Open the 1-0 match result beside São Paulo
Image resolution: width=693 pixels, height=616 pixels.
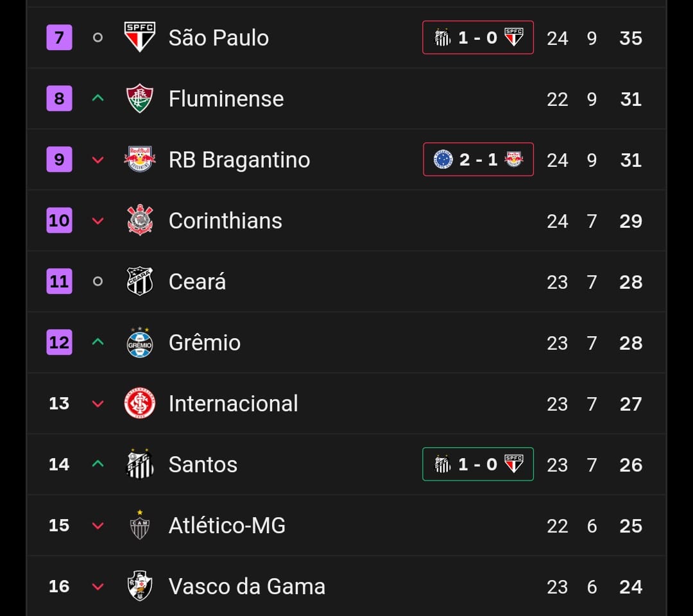[x=478, y=38]
